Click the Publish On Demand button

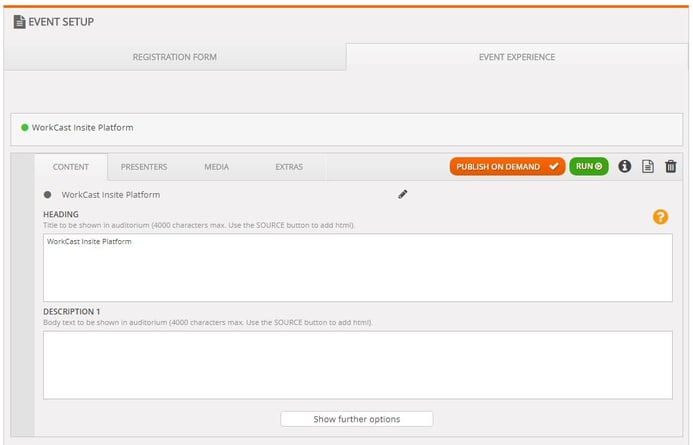pyautogui.click(x=507, y=167)
